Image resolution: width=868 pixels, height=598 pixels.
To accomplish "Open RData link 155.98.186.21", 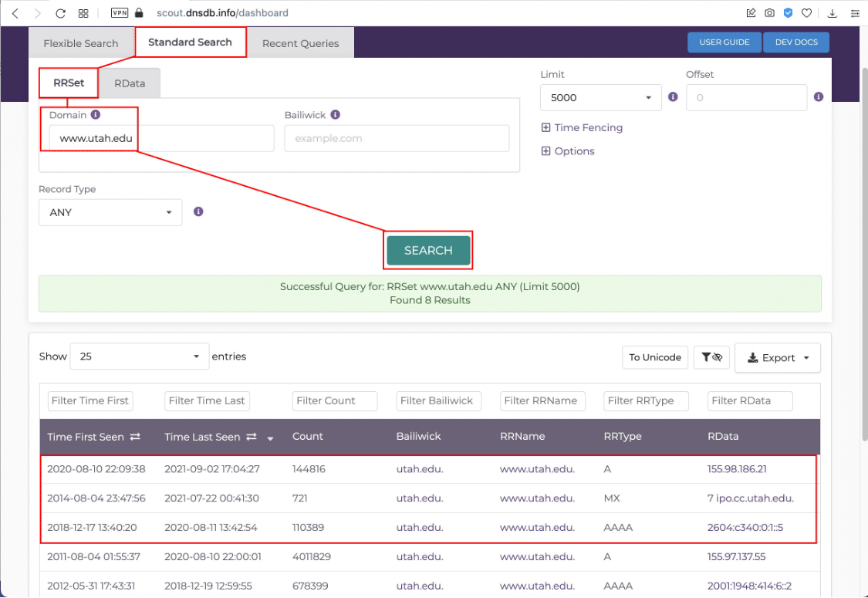I will click(x=737, y=469).
